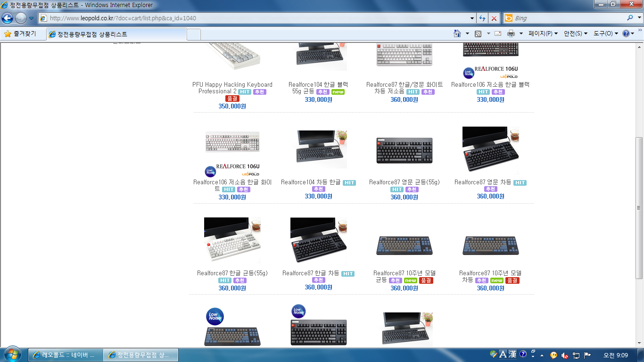Viewport: 644px width, 362px height.
Task: Open Realforce87 10주년 모델 차등 link
Action: point(490,276)
